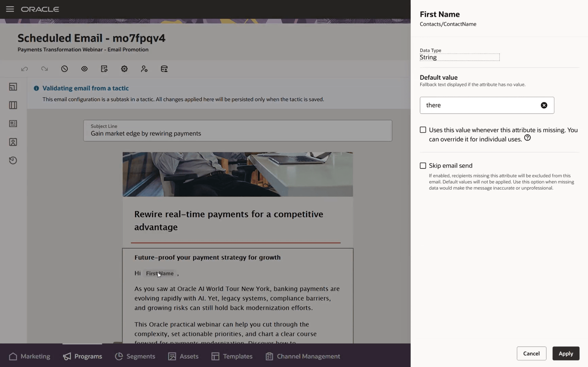Click the Future-proof your payment strategy heading
Viewport: 588px width, 367px height.
(x=208, y=257)
